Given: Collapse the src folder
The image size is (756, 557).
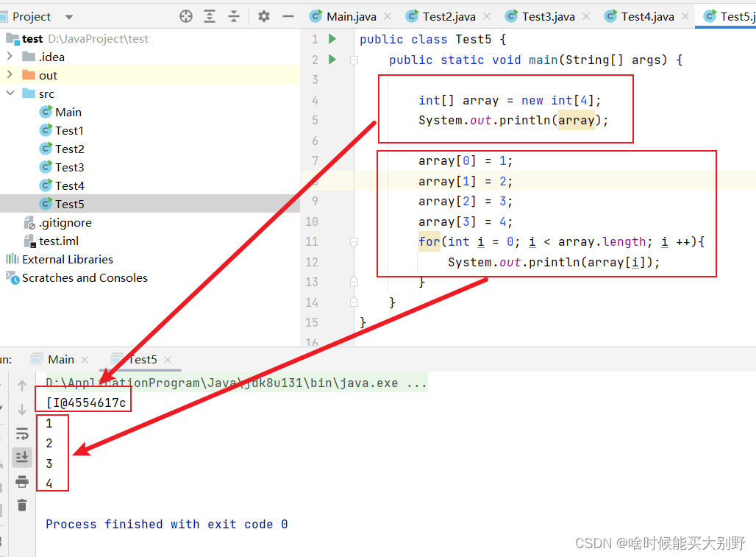Looking at the screenshot, I should click(x=10, y=93).
